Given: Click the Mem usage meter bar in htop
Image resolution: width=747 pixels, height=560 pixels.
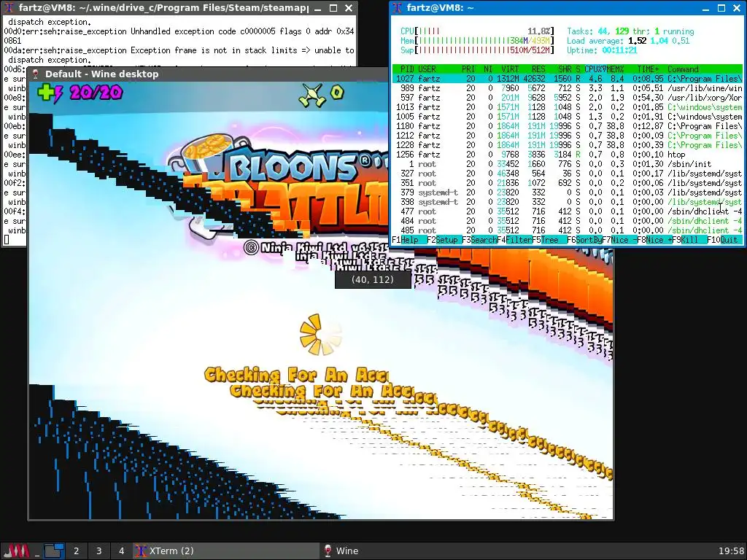Looking at the screenshot, I should point(477,41).
